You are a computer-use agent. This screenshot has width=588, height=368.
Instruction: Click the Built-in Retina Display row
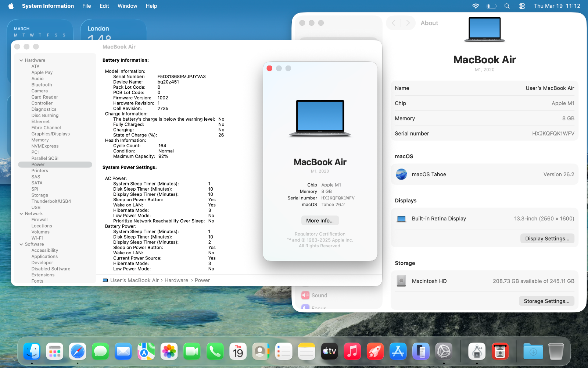tap(484, 219)
